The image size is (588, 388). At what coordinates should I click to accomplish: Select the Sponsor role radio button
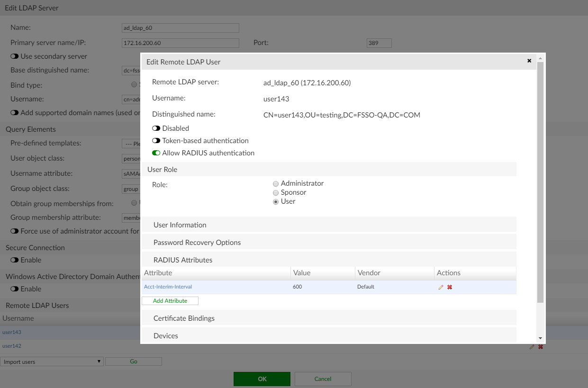(x=276, y=193)
